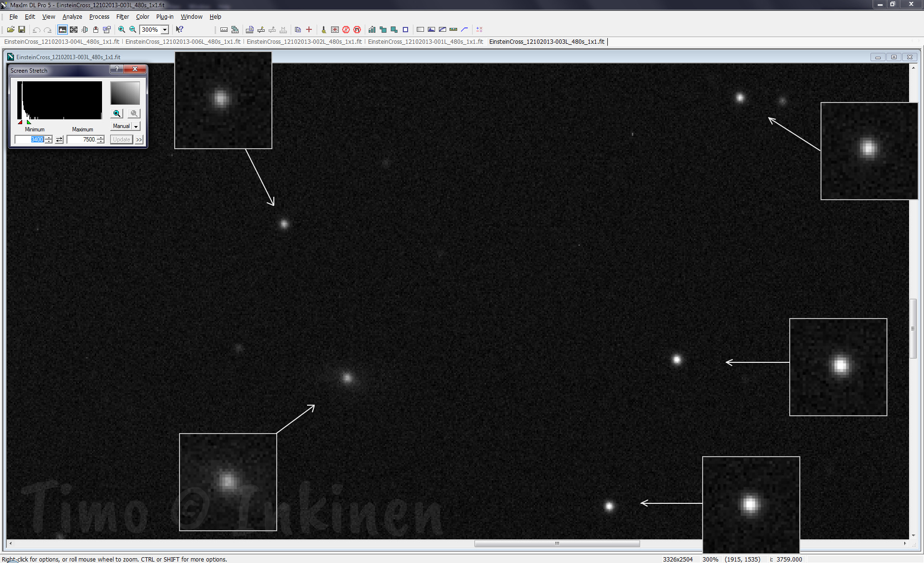This screenshot has width=924, height=563.
Task: Open the Plug-in menu
Action: click(x=165, y=17)
